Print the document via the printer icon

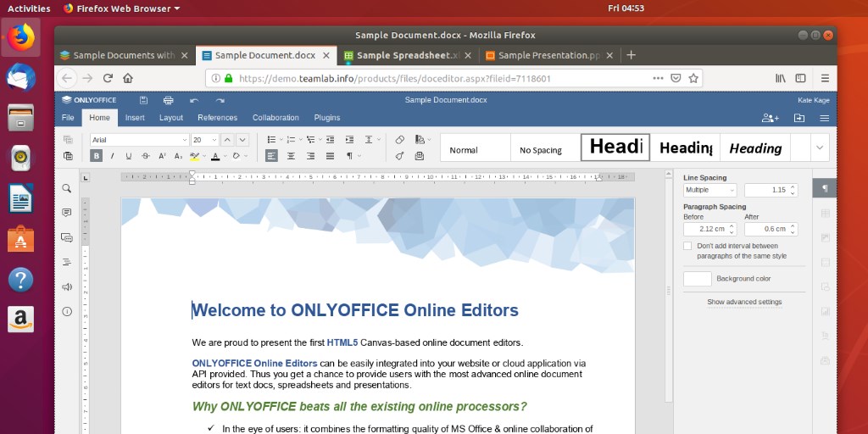point(169,100)
